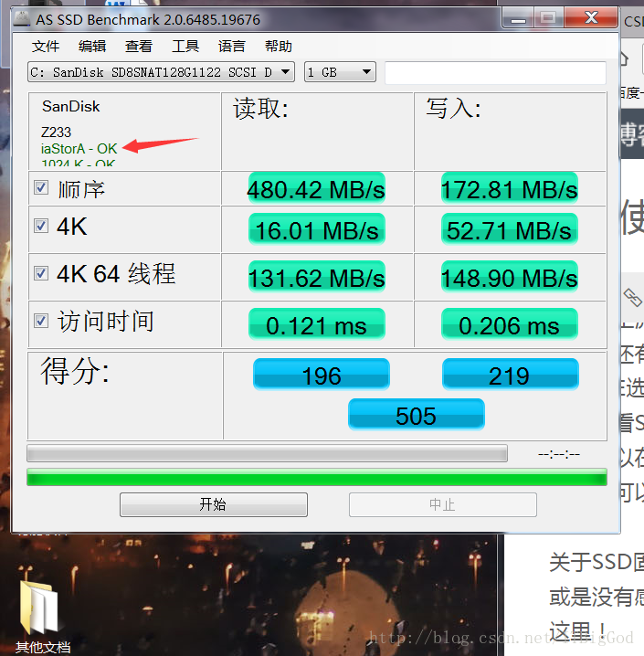Viewport: 644px width, 656px height.
Task: Open the 语言 menu
Action: click(x=232, y=46)
